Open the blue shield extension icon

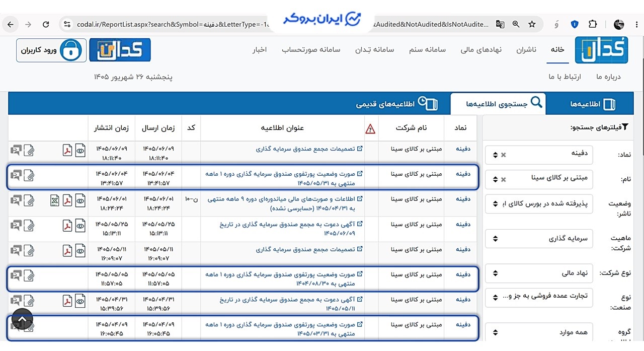[x=575, y=24]
